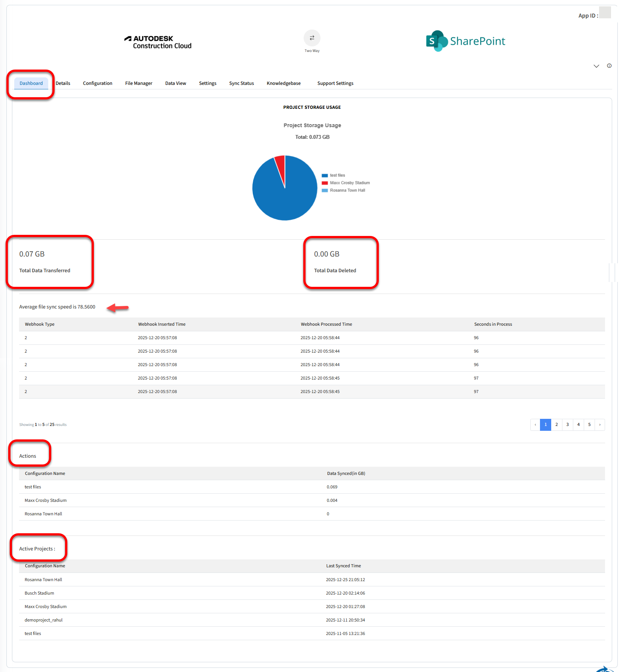
Task: Open the Data View tab
Action: click(175, 83)
